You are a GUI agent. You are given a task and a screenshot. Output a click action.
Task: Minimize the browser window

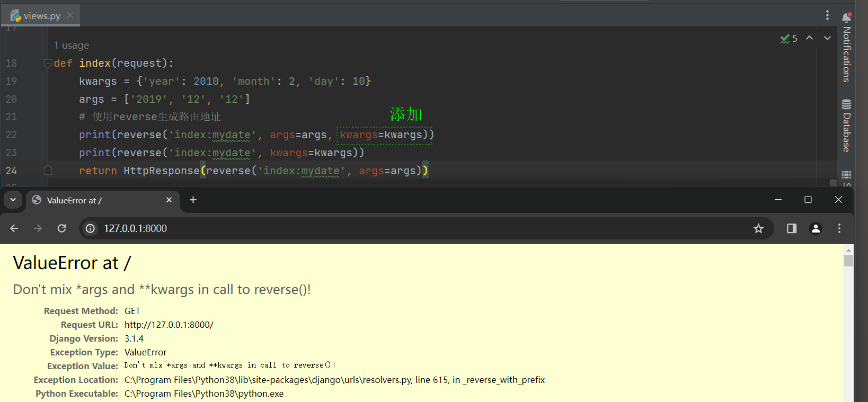(778, 200)
